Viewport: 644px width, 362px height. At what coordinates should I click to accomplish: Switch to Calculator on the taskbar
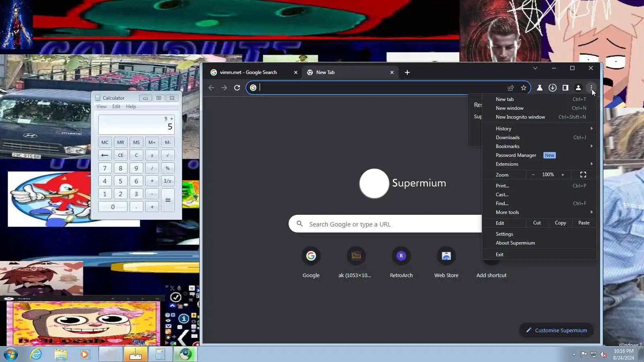pos(160,354)
